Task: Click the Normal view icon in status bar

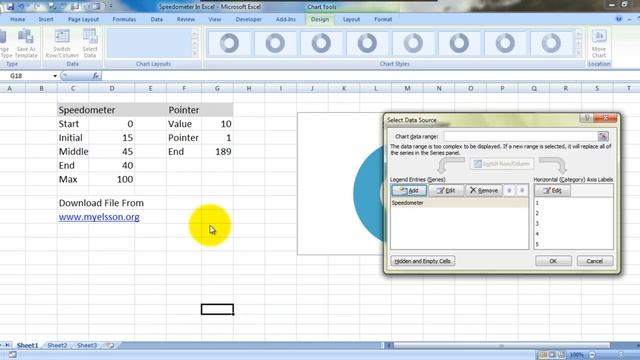Action: coord(542,355)
